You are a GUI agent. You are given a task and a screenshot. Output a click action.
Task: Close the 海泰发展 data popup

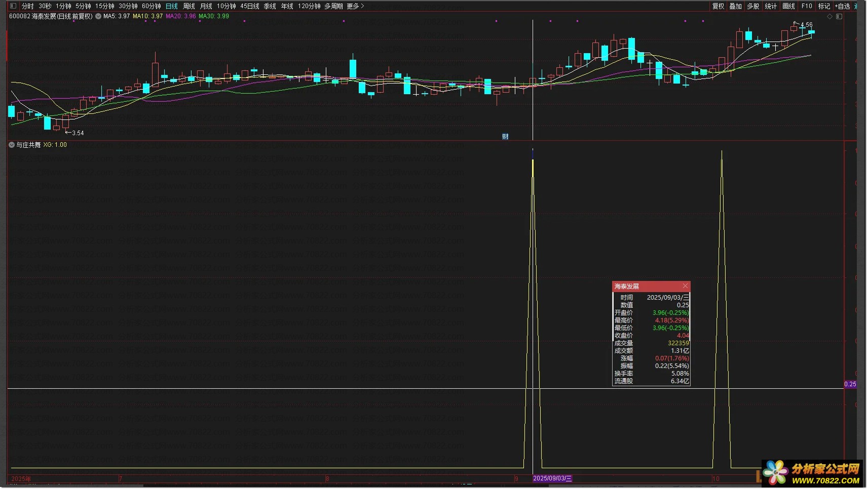pos(685,286)
